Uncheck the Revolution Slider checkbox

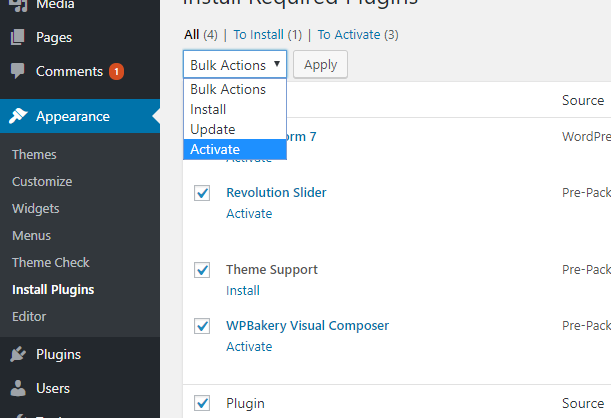point(202,193)
